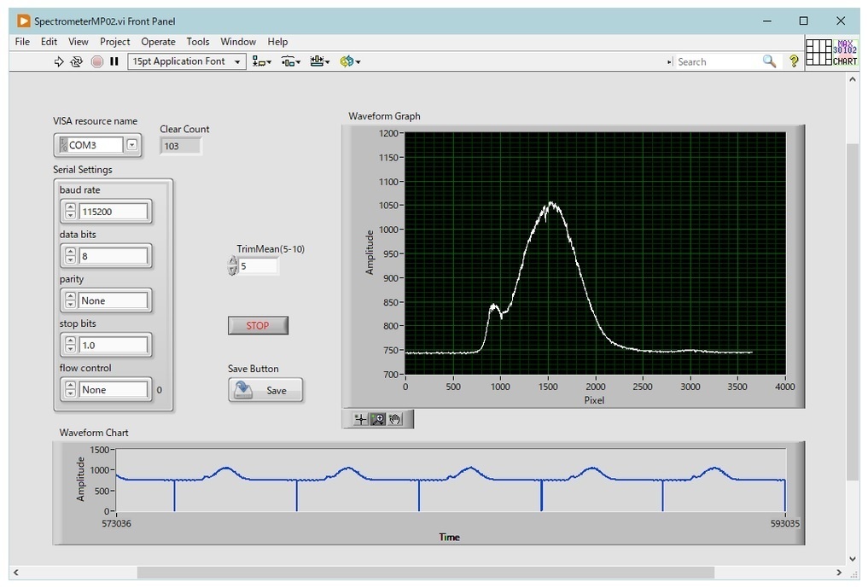Viewport: 868px width, 588px height.
Task: Click the baud rate stepper arrows
Action: (x=70, y=212)
